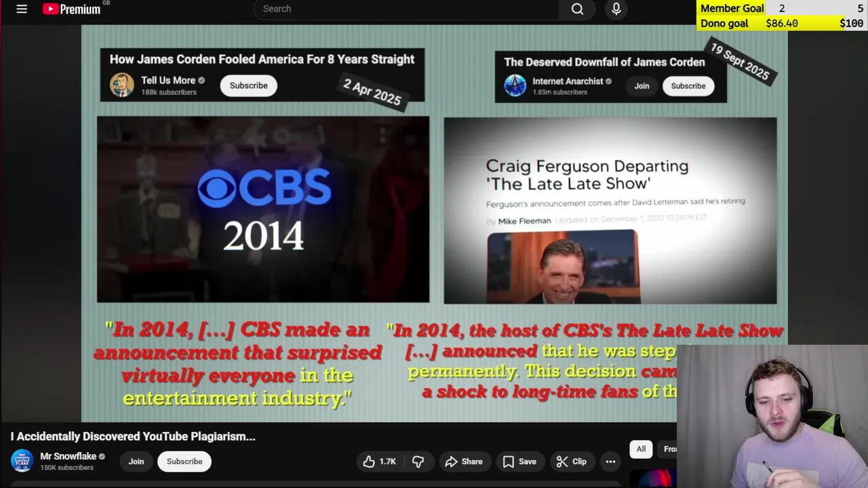Like the video with thumbs up
This screenshot has height=488, width=868.
point(380,462)
